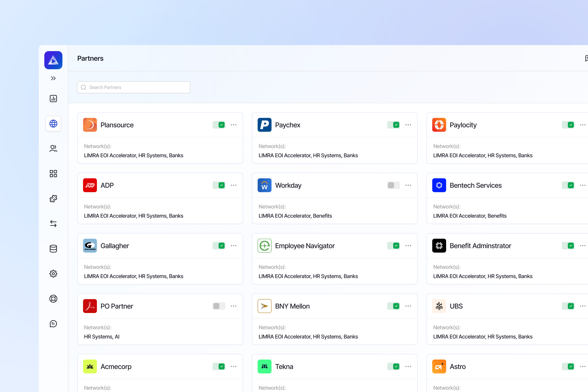Click the transfer arrows sidebar icon

(x=53, y=223)
